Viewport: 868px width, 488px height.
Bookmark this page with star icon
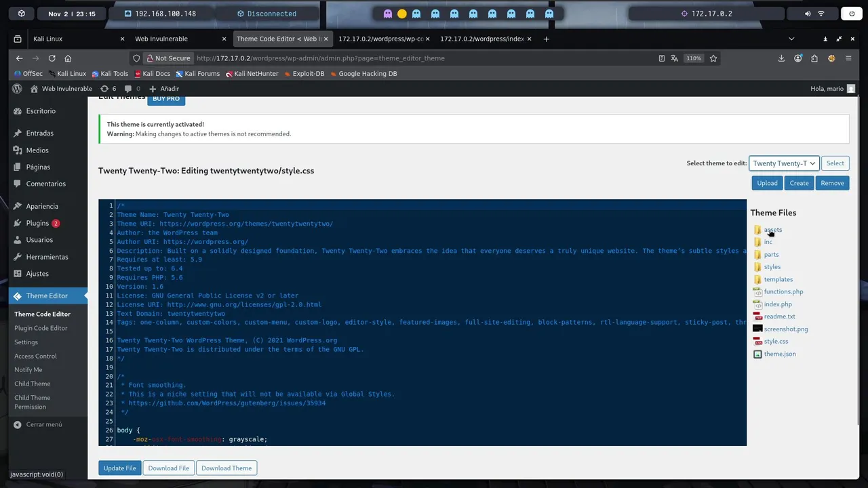pyautogui.click(x=713, y=58)
